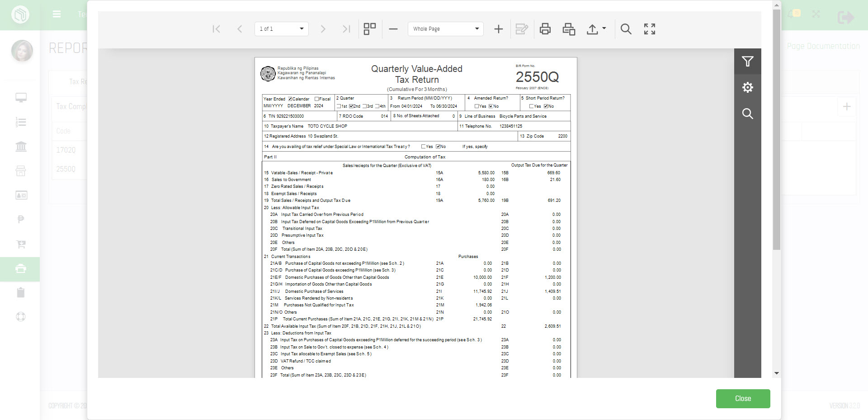Open the hamburger menu in header
Image resolution: width=868 pixels, height=420 pixels.
[x=57, y=14]
